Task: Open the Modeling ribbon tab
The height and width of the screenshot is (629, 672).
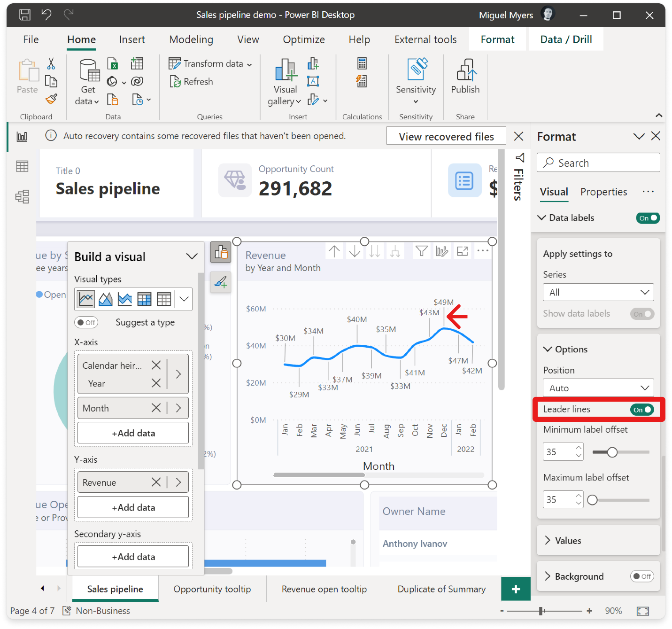Action: tap(191, 39)
